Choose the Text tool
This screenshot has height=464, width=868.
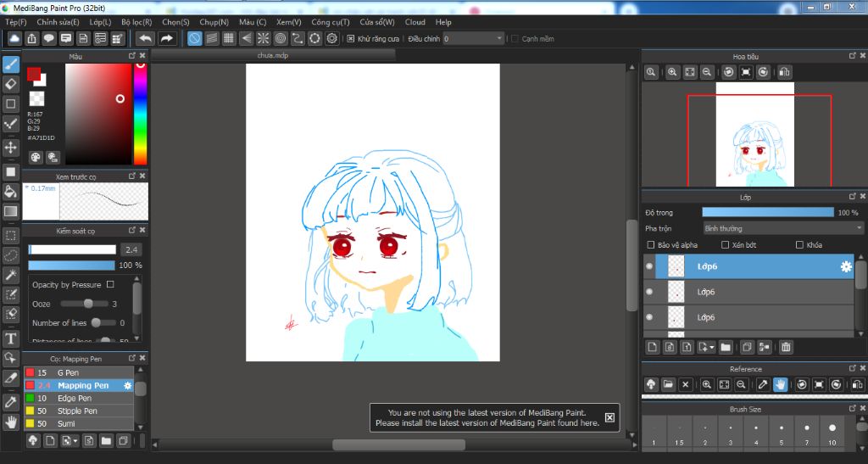pos(11,338)
